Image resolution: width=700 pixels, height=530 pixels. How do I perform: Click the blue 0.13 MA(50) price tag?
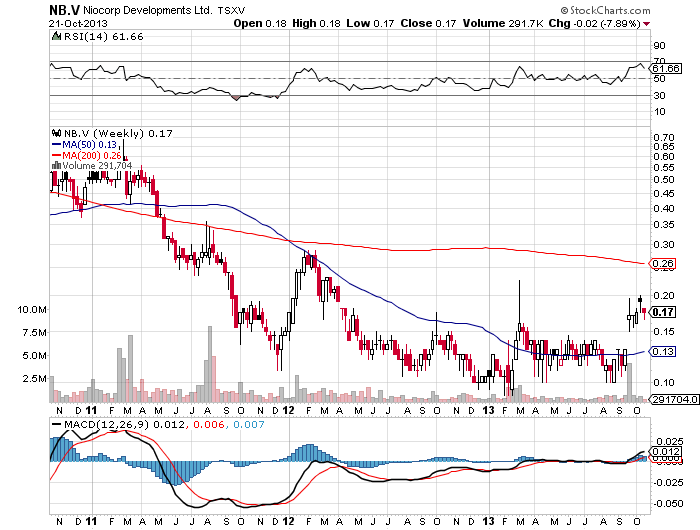663,351
